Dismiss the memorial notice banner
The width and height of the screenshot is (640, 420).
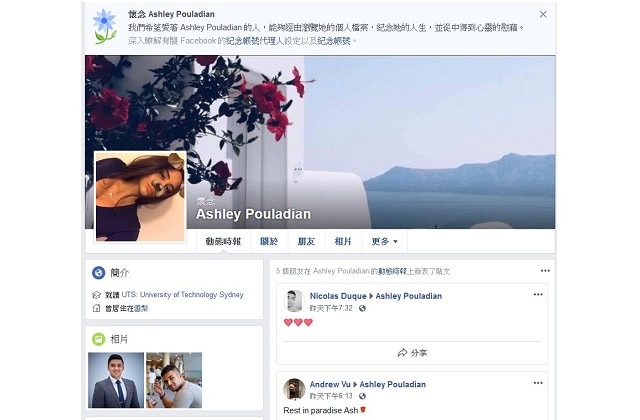point(543,14)
